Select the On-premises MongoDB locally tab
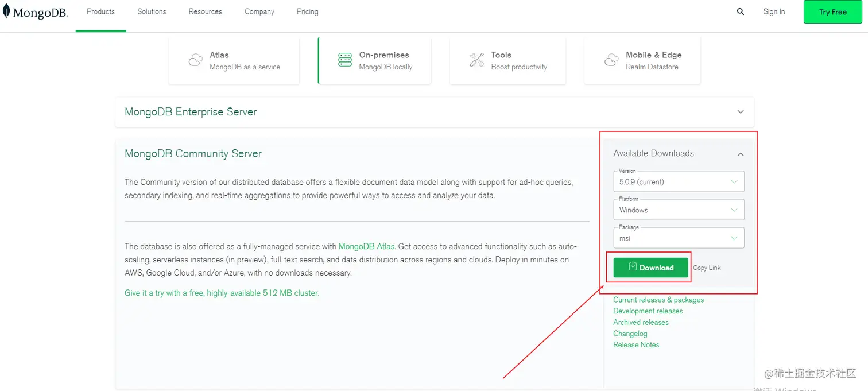Image resolution: width=868 pixels, height=391 pixels. click(374, 60)
